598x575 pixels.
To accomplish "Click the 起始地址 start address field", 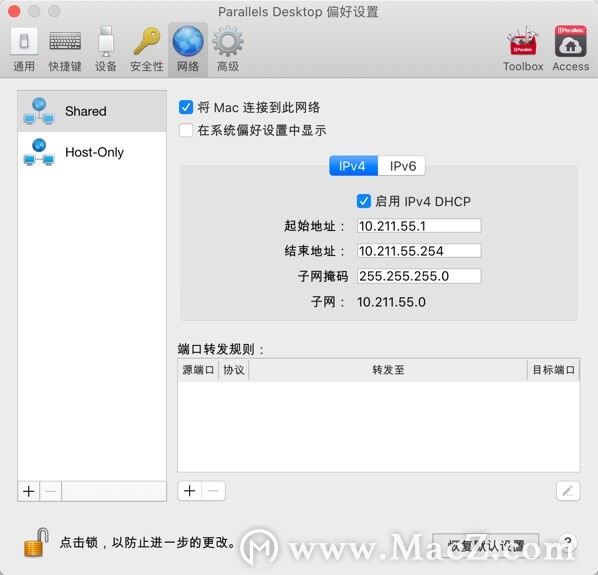I will coord(419,226).
